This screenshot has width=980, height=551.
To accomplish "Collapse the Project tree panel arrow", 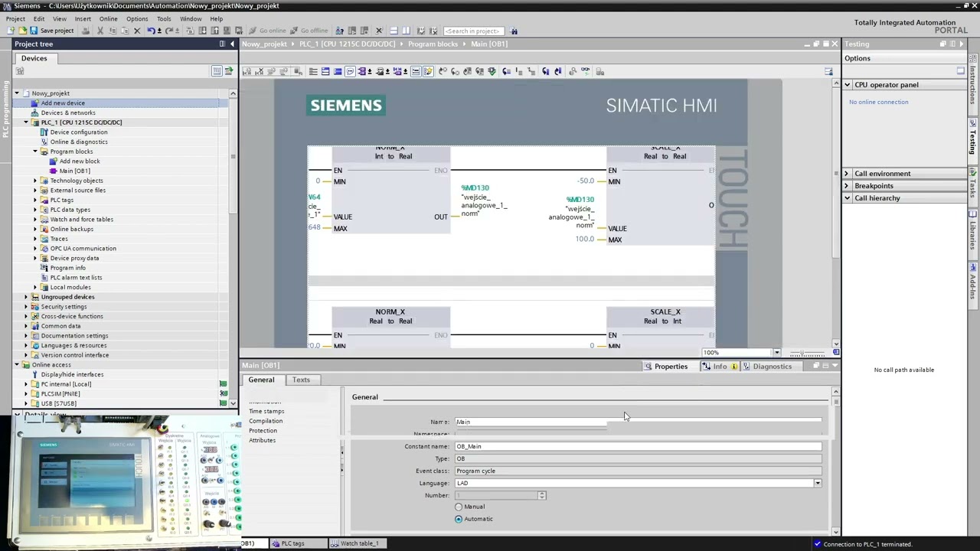I will click(x=232, y=44).
